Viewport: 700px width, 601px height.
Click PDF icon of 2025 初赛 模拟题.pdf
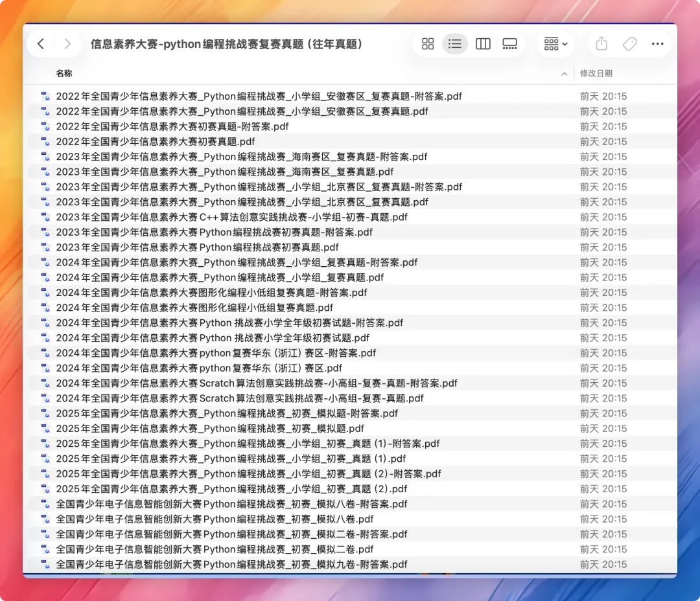click(x=45, y=428)
